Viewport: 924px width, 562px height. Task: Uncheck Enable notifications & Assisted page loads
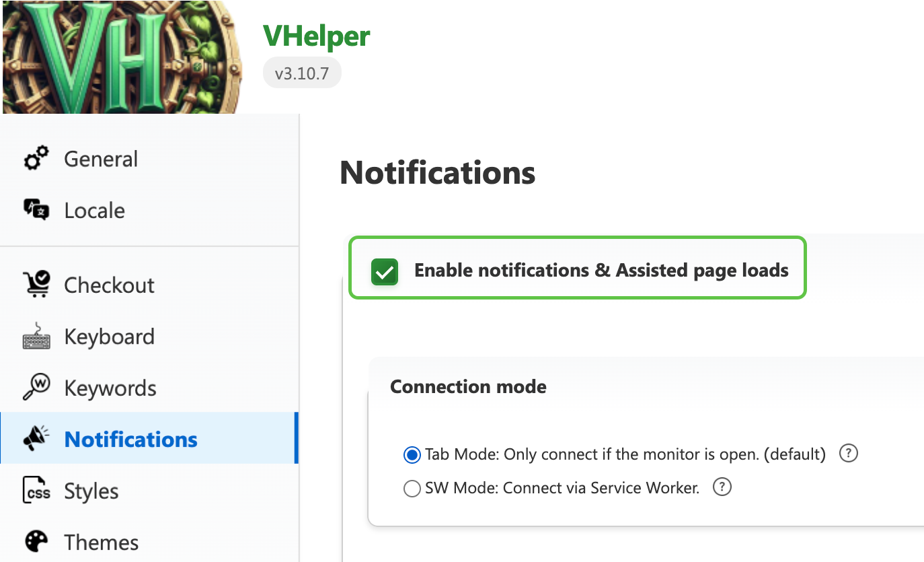[385, 271]
